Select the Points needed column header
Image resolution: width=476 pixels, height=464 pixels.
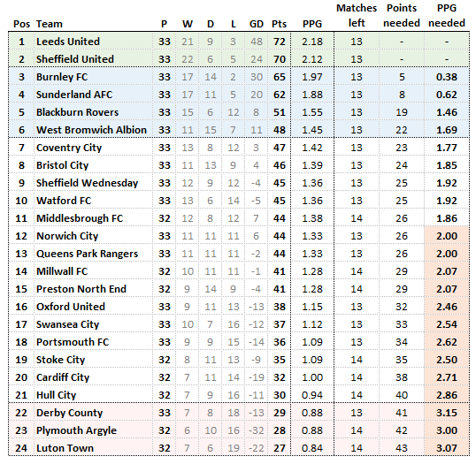[402, 16]
